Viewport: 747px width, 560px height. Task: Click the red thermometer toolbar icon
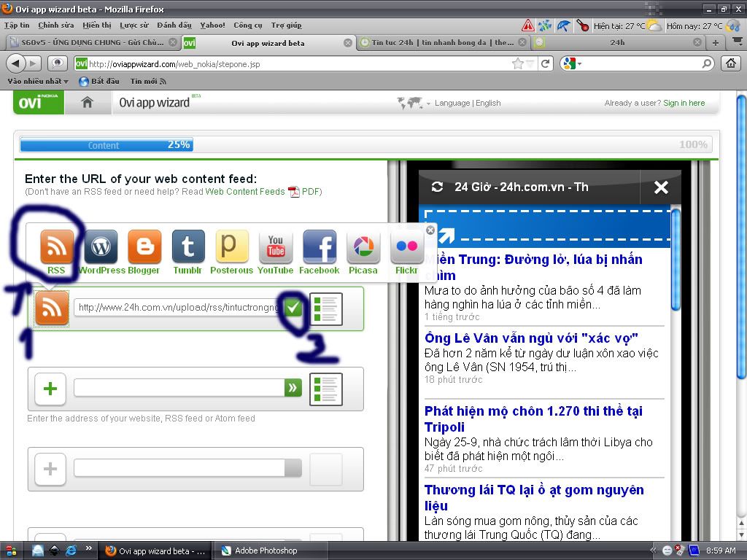(x=582, y=26)
